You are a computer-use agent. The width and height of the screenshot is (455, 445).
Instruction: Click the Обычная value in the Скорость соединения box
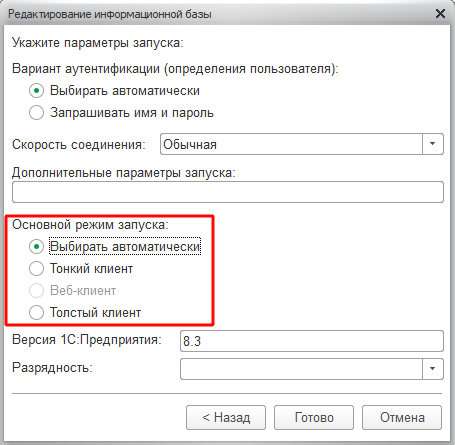(x=190, y=144)
